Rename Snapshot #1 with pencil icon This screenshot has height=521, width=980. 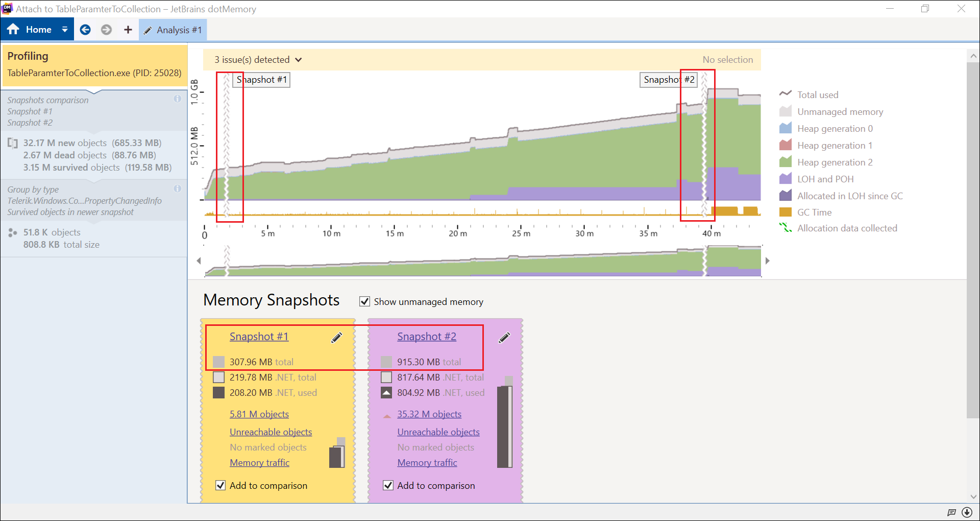336,338
